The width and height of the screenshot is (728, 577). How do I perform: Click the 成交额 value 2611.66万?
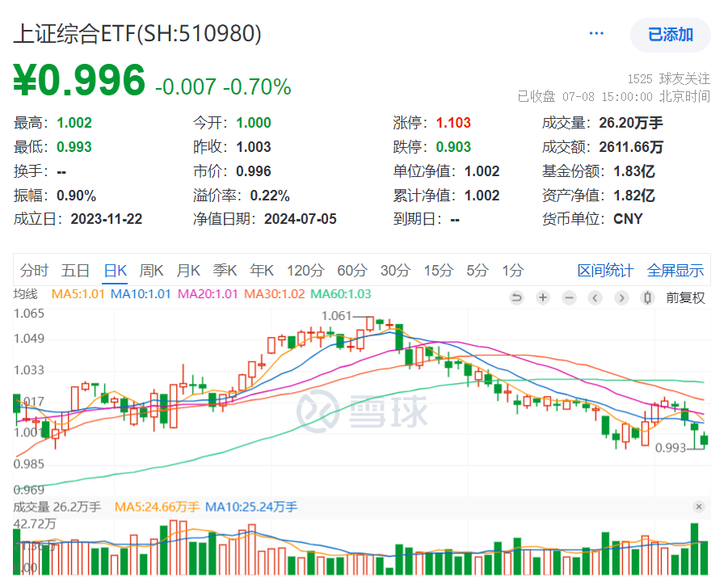631,147
